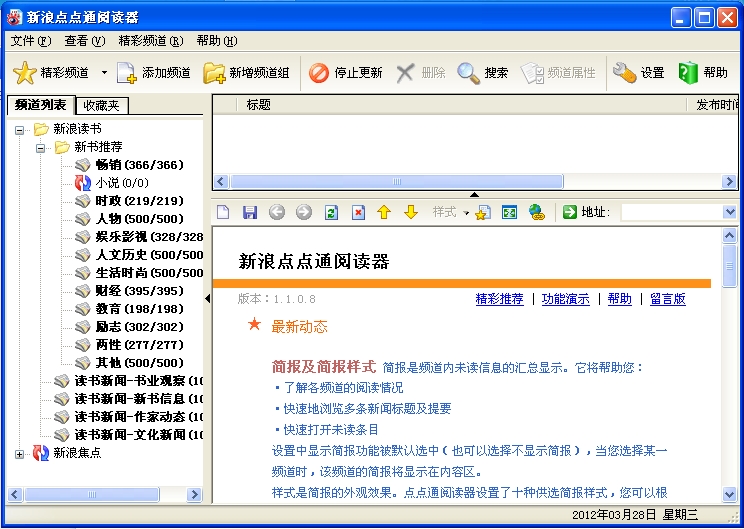Click the yellow down arrow next item icon
Image resolution: width=744 pixels, height=529 pixels.
[411, 212]
